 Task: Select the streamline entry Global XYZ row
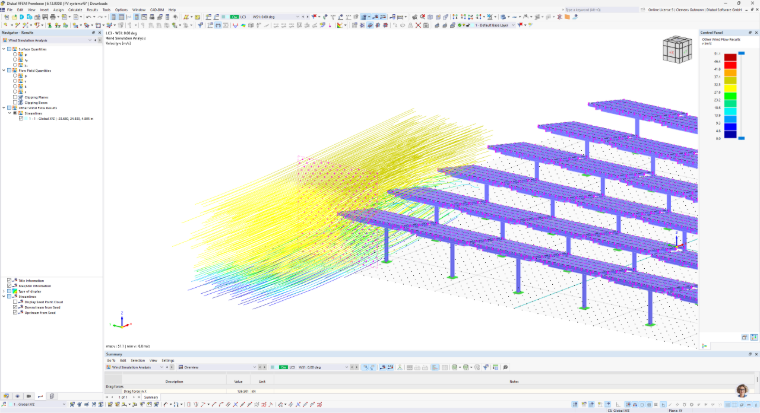(x=60, y=119)
